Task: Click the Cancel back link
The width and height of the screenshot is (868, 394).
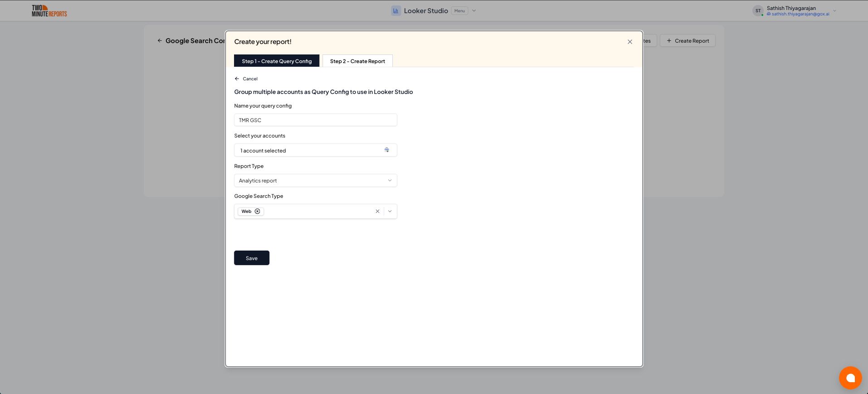Action: coord(250,79)
